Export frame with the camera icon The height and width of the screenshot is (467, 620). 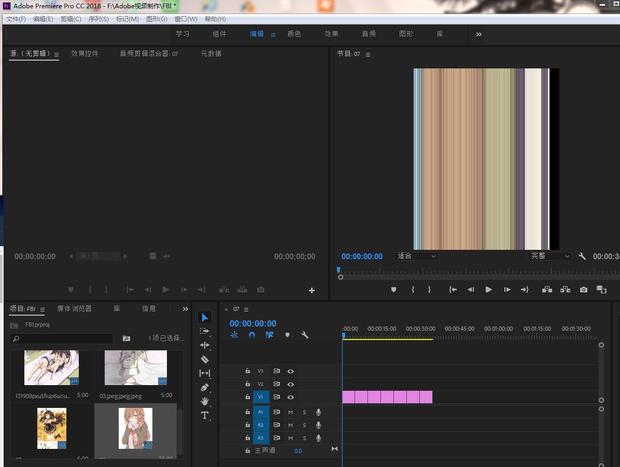pyautogui.click(x=583, y=290)
